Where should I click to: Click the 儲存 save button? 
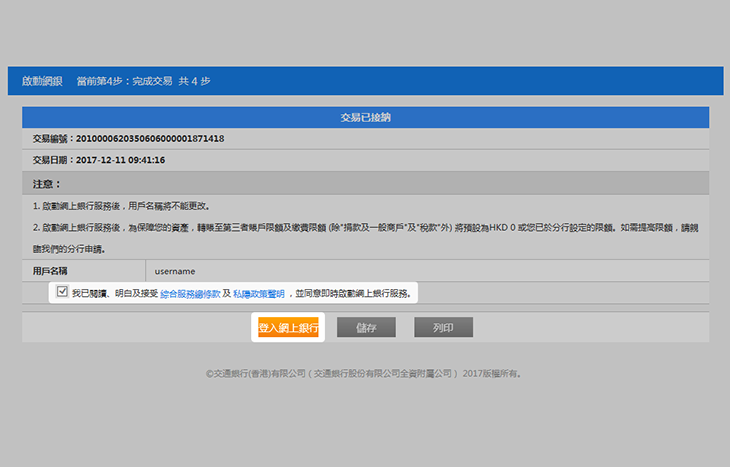click(366, 328)
